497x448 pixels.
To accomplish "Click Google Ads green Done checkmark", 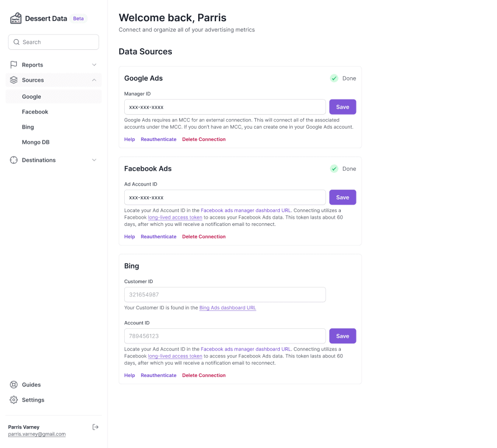I will click(x=334, y=78).
